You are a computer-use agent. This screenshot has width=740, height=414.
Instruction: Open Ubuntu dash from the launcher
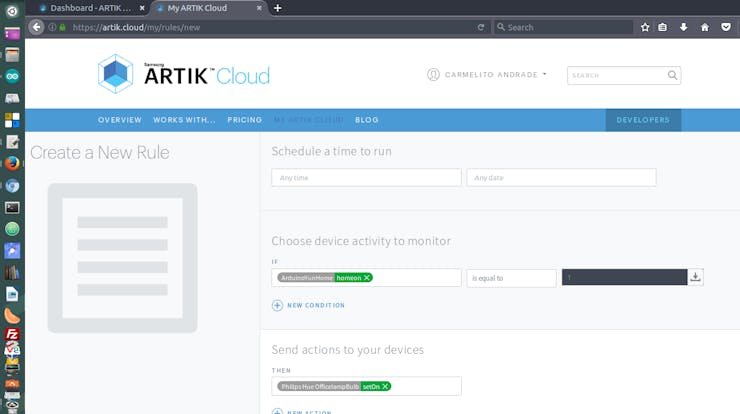coord(12,11)
